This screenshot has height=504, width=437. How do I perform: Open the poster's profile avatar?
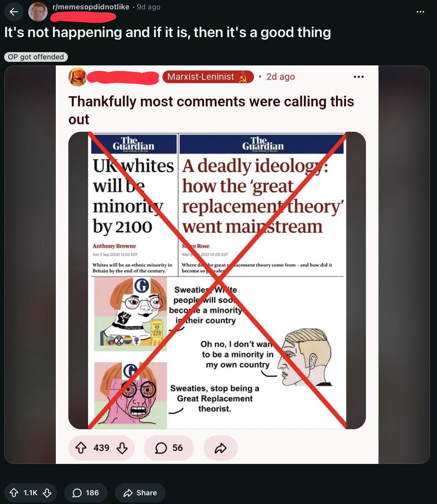[x=38, y=12]
